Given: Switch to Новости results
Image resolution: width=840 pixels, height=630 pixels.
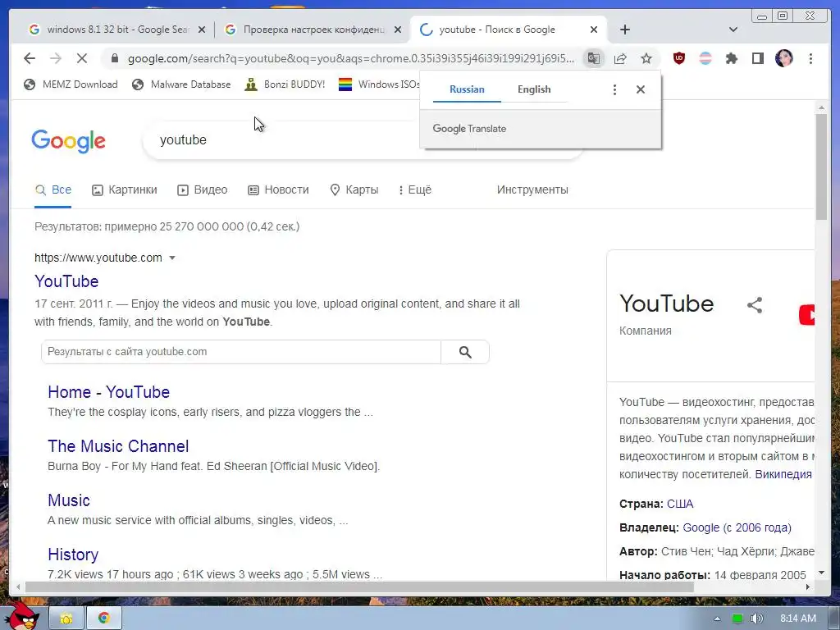Looking at the screenshot, I should [x=279, y=189].
